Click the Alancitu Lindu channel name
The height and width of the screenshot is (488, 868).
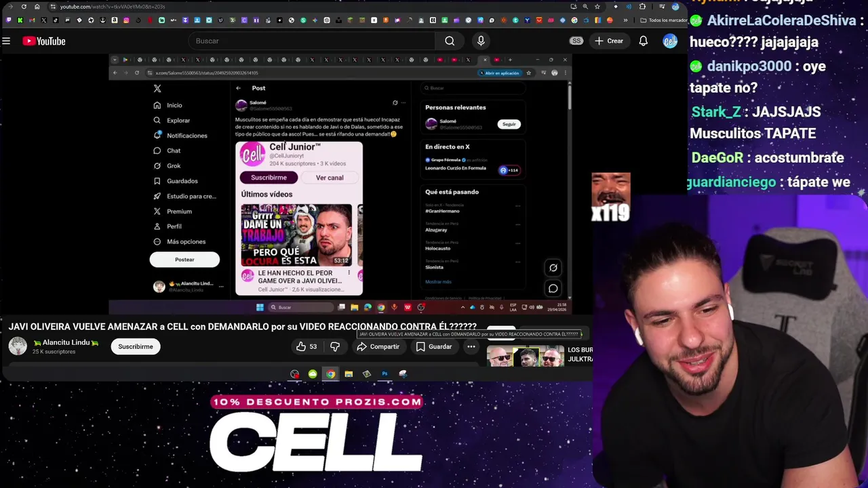coord(66,342)
